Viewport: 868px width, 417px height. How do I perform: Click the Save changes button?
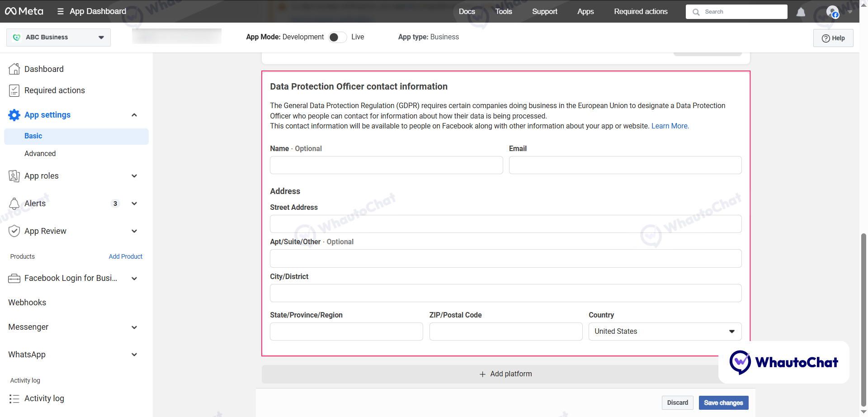tap(723, 403)
